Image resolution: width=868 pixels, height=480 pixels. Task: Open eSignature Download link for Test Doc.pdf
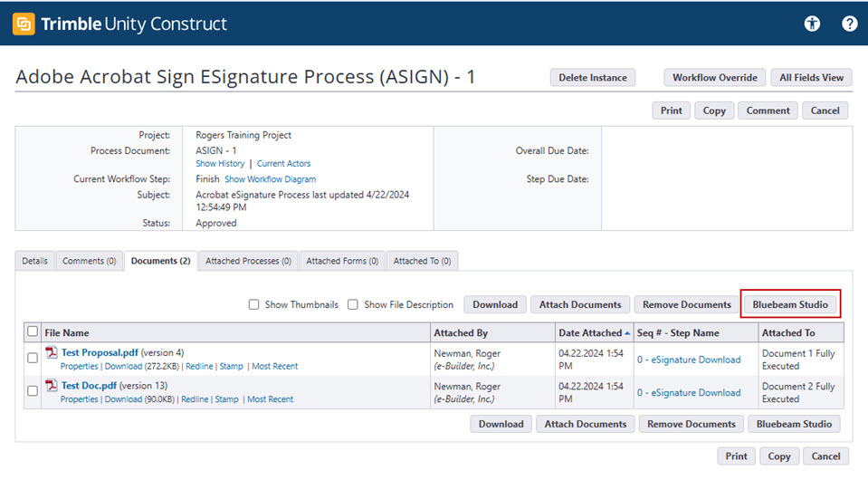[x=689, y=392]
